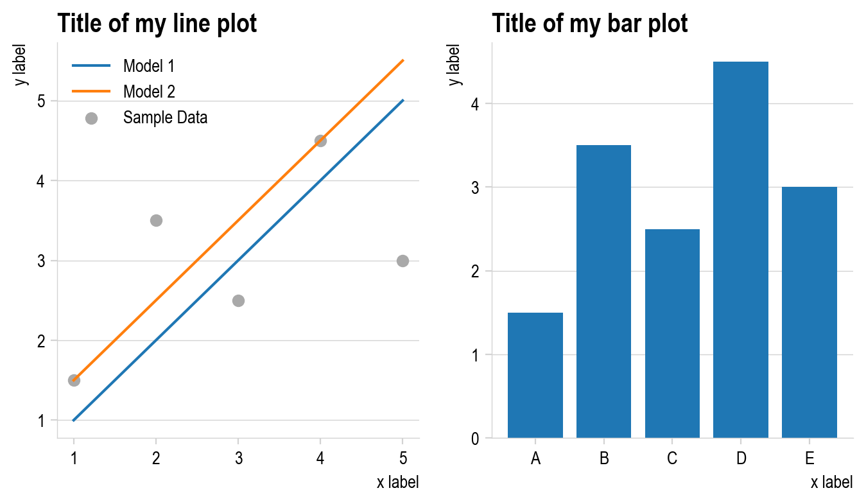
Task: Click the gray data point at x=3
Action: (x=238, y=300)
